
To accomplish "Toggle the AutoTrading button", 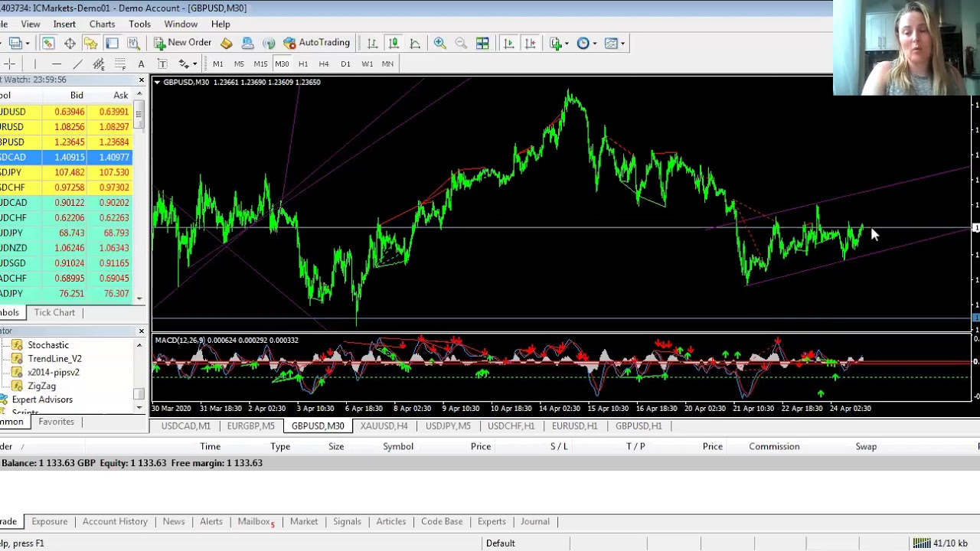I will click(316, 43).
